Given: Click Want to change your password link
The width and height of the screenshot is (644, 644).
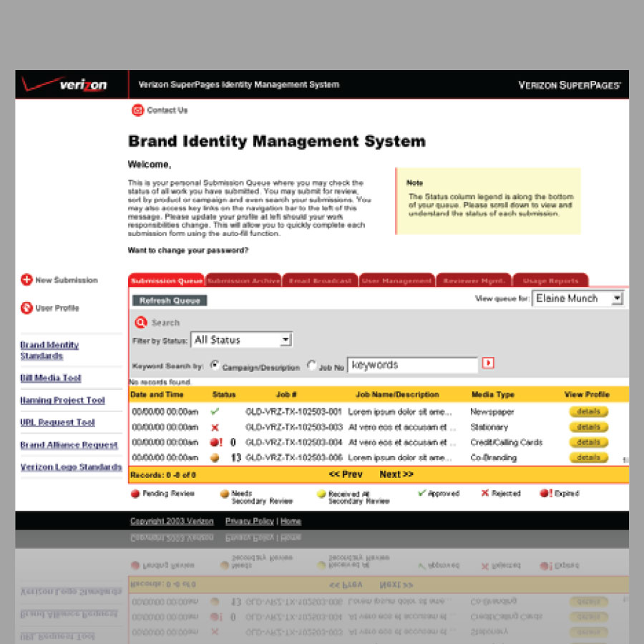Looking at the screenshot, I should coord(188,250).
